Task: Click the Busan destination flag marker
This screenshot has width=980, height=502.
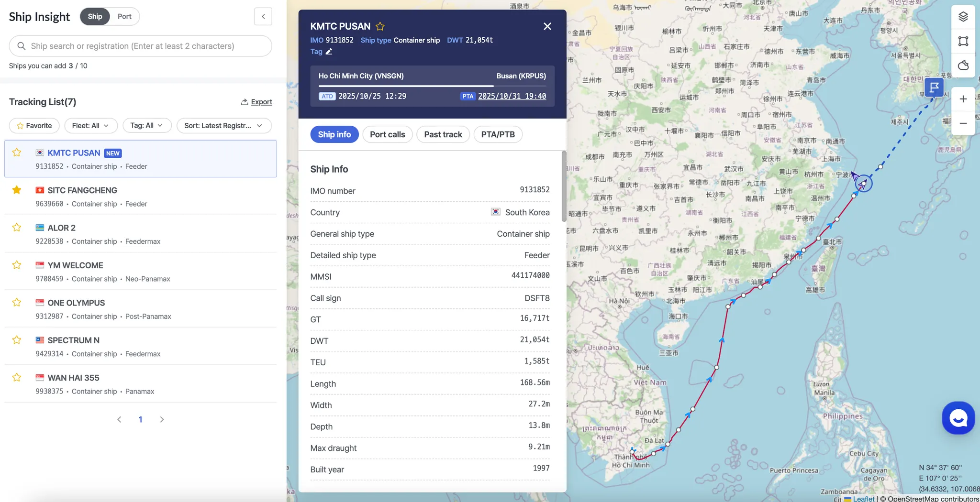Action: (x=934, y=88)
